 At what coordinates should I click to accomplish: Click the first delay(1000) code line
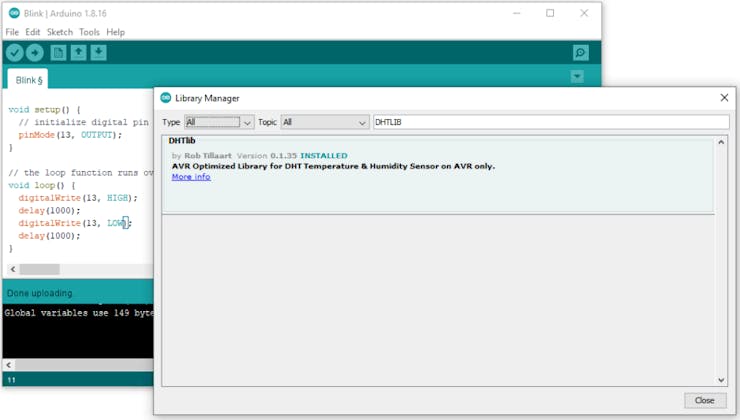coord(50,210)
